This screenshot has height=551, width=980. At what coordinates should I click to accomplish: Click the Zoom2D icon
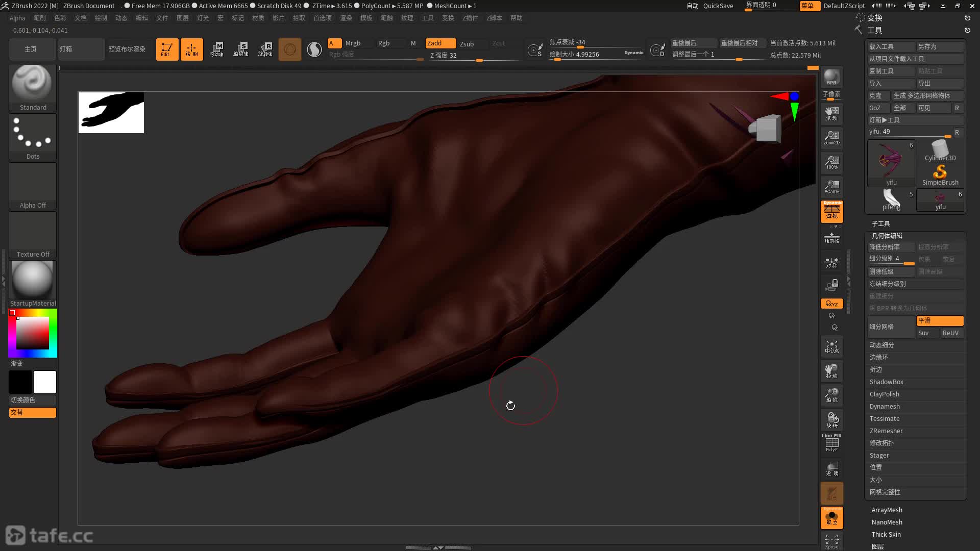[831, 138]
